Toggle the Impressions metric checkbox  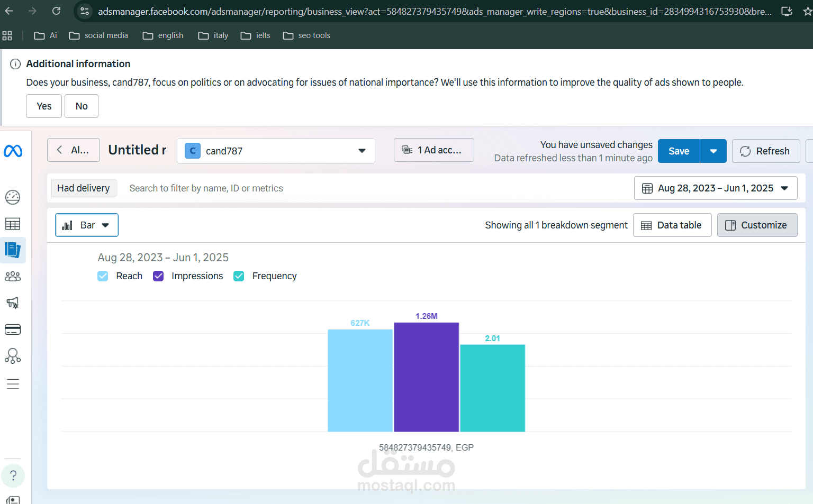[158, 276]
